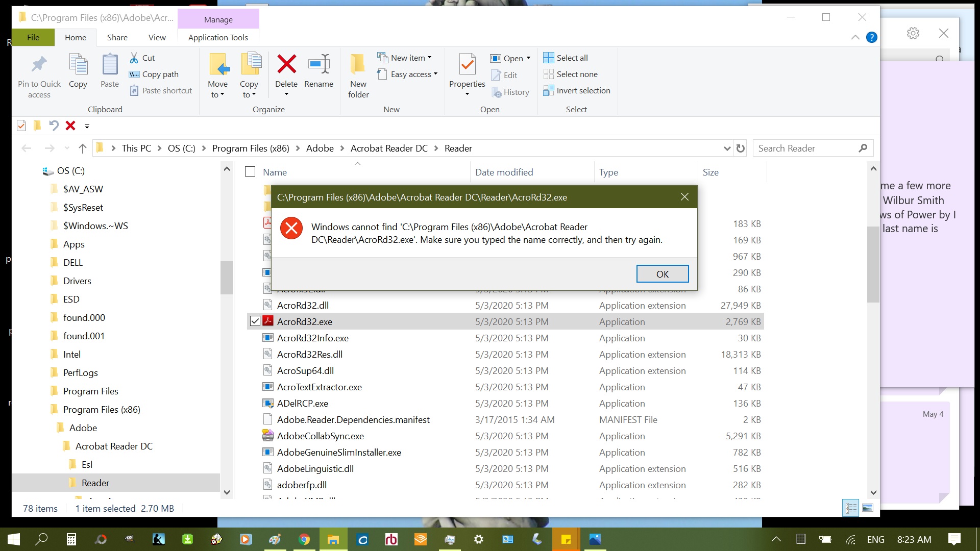980x551 pixels.
Task: Click the Refresh button beside the address bar
Action: point(741,148)
